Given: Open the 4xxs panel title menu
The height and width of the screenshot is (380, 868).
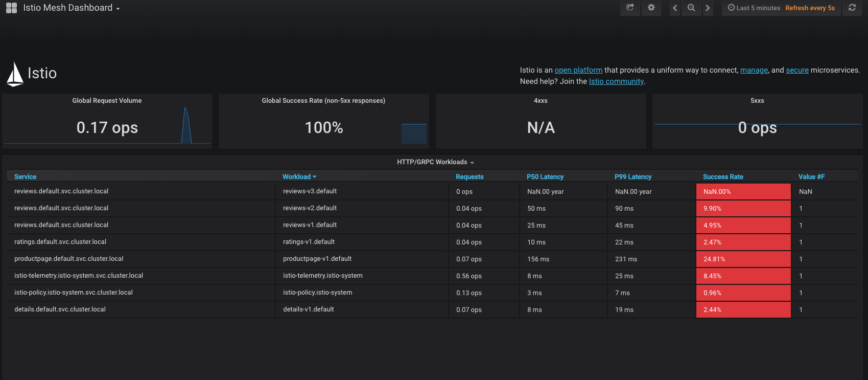Looking at the screenshot, I should 541,101.
